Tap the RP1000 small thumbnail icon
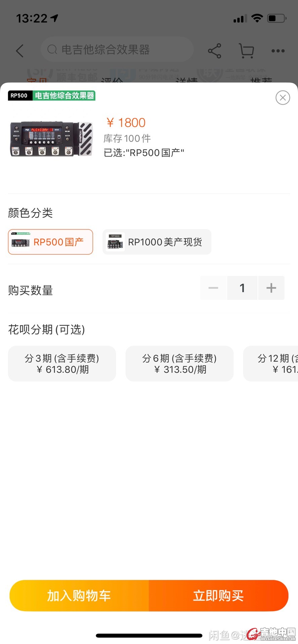The height and width of the screenshot is (644, 298). coord(115,242)
